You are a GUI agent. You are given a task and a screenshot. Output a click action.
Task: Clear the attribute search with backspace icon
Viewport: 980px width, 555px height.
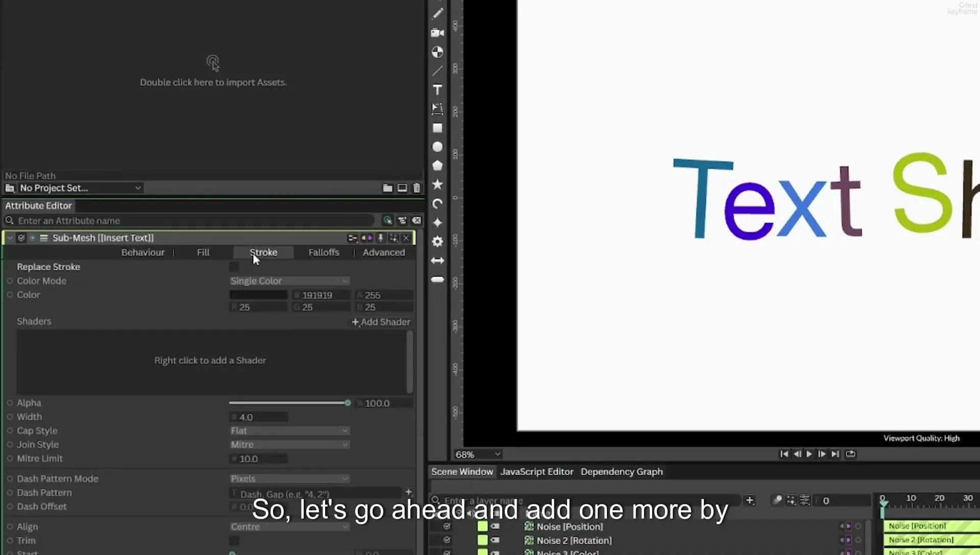point(416,220)
